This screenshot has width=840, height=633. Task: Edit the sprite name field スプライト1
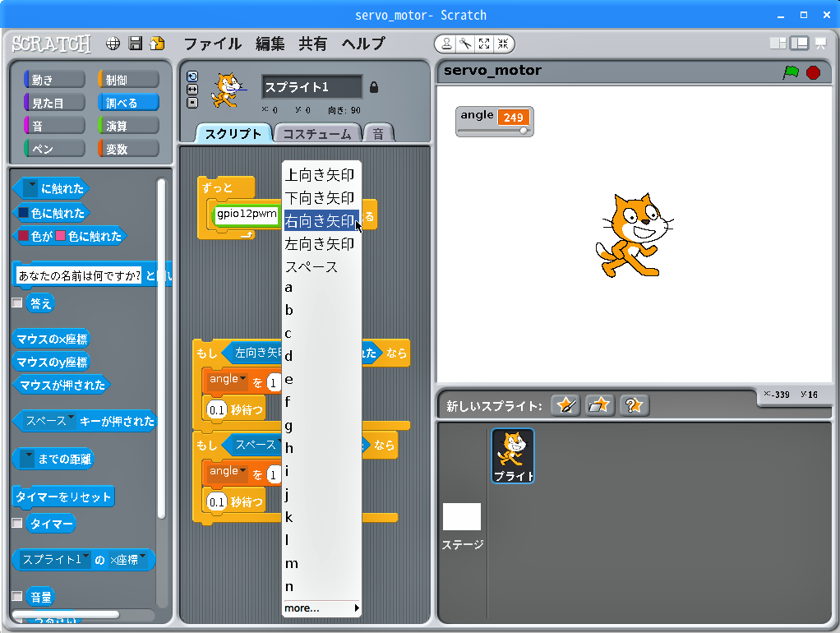312,87
